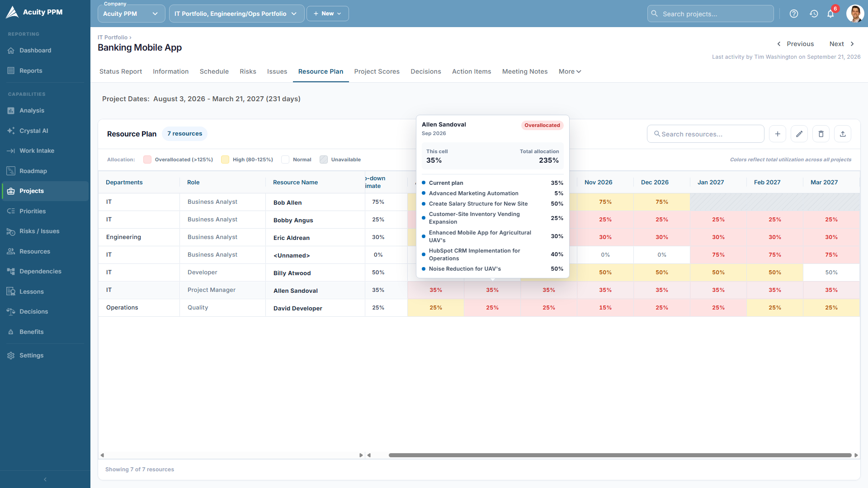This screenshot has height=488, width=868.
Task: Switch to the Meeting Notes tab
Action: click(x=525, y=71)
